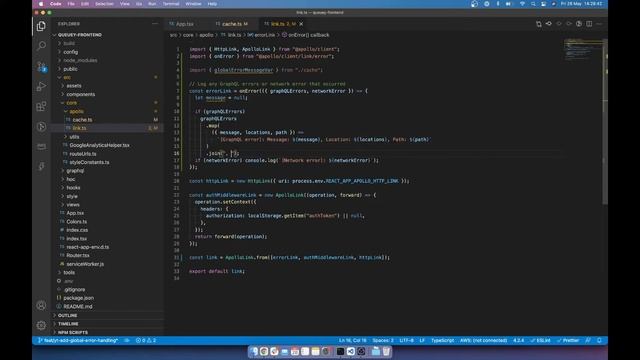
Task: Click the TypeScript language mode indicator
Action: 442,340
